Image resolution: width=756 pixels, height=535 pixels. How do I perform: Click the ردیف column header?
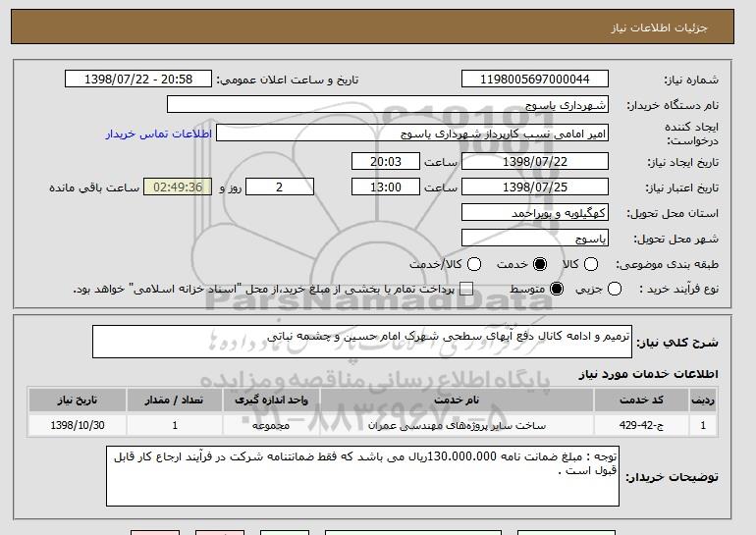pyautogui.click(x=703, y=401)
